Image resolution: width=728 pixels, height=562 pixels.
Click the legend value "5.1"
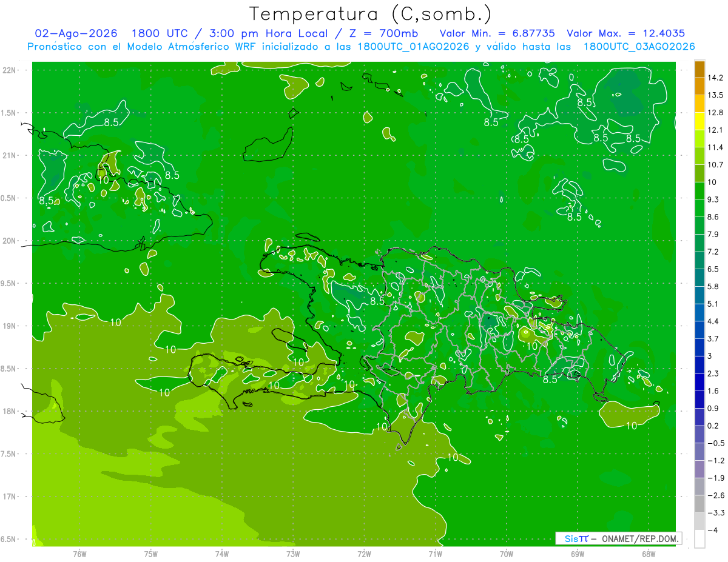713,304
